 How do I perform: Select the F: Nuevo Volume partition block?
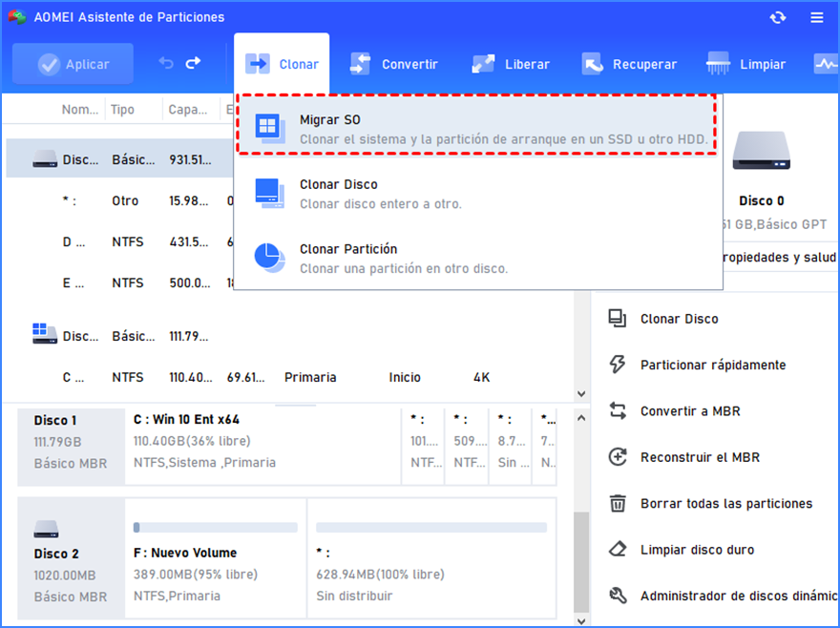coord(216,557)
